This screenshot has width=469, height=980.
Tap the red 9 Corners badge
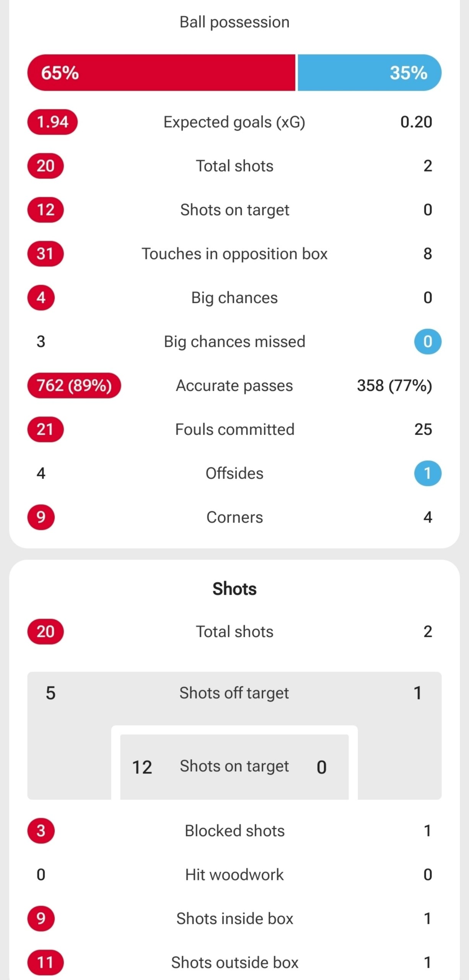coord(41,517)
